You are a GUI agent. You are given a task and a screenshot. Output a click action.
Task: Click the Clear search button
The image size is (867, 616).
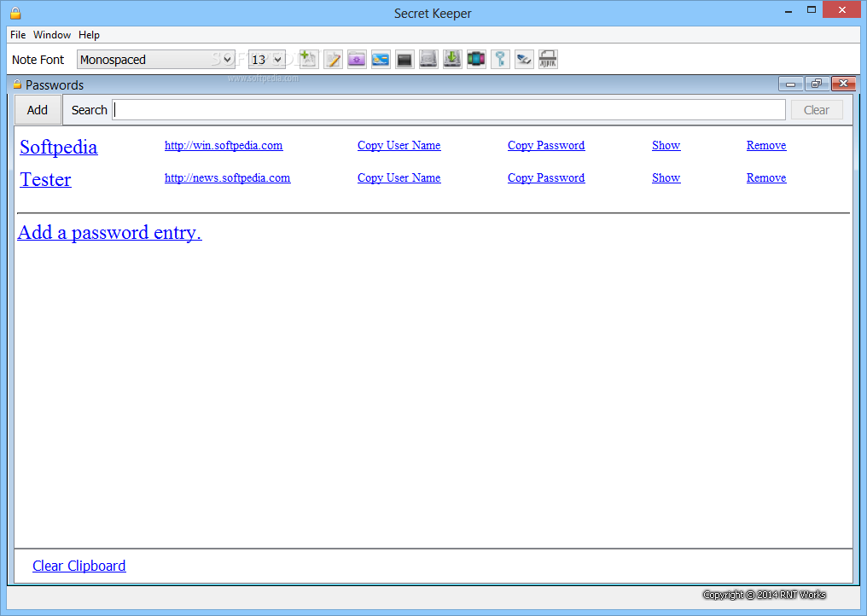[817, 110]
